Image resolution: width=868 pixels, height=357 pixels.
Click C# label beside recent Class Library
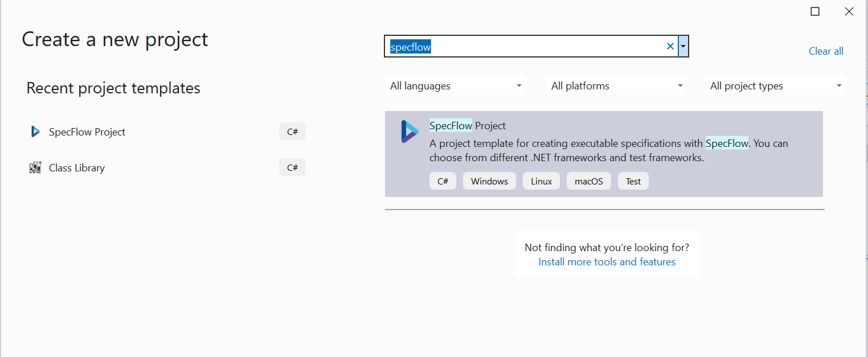click(x=292, y=167)
